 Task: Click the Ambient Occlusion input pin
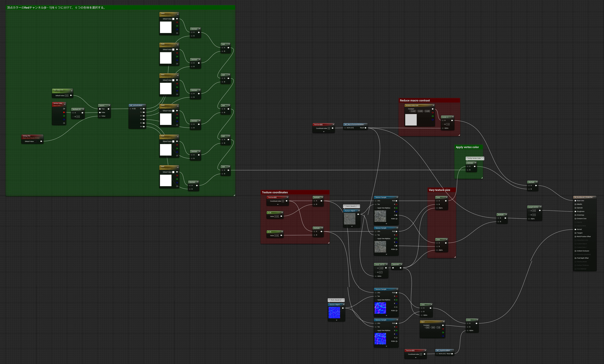point(575,251)
